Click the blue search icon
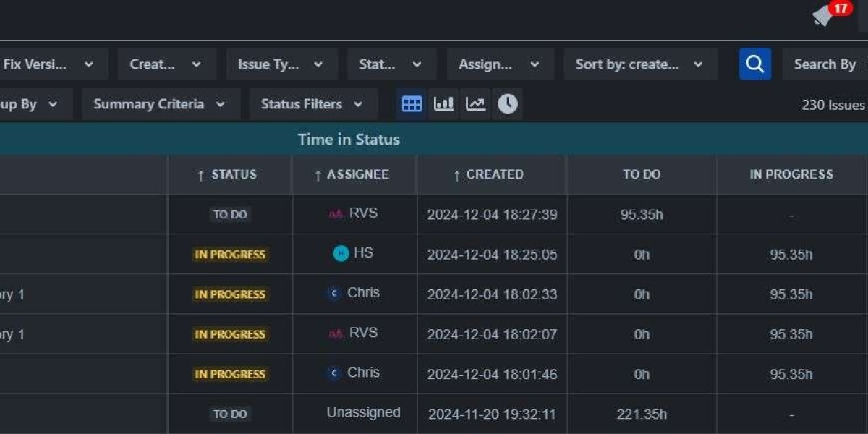 click(754, 64)
